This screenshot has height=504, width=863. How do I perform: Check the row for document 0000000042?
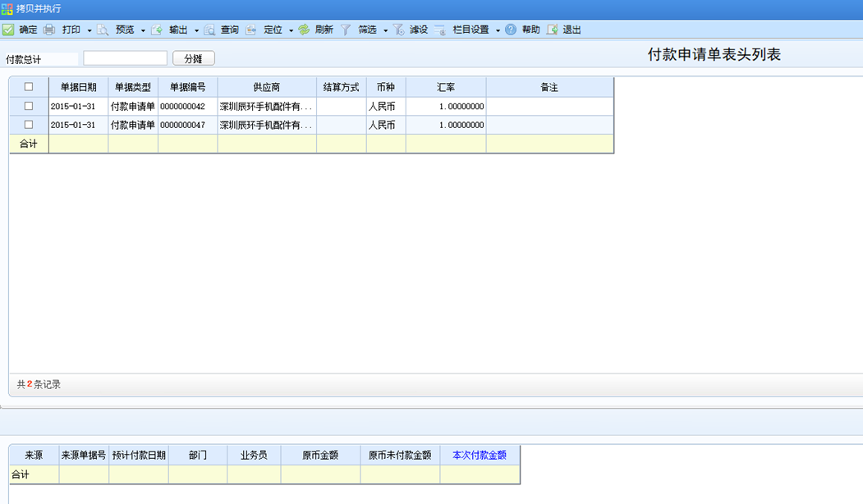[x=29, y=106]
